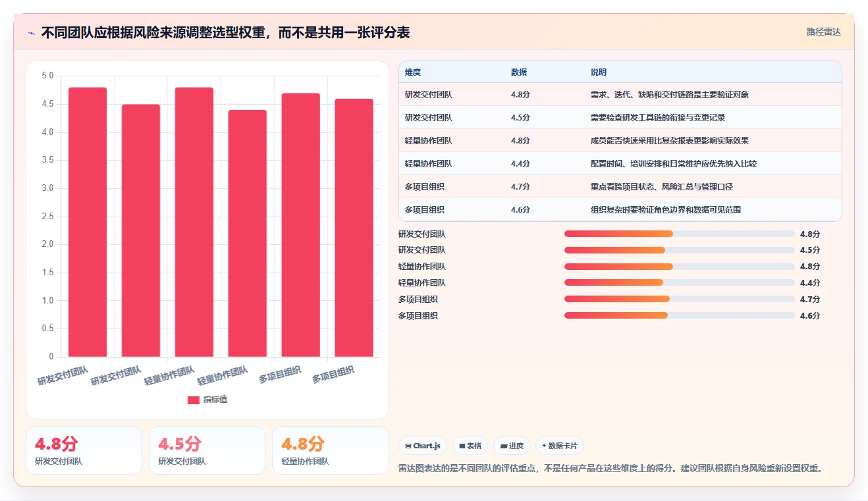868x501 pixels.
Task: Click the 2.5 tick on the chart's y-axis
Action: point(47,217)
